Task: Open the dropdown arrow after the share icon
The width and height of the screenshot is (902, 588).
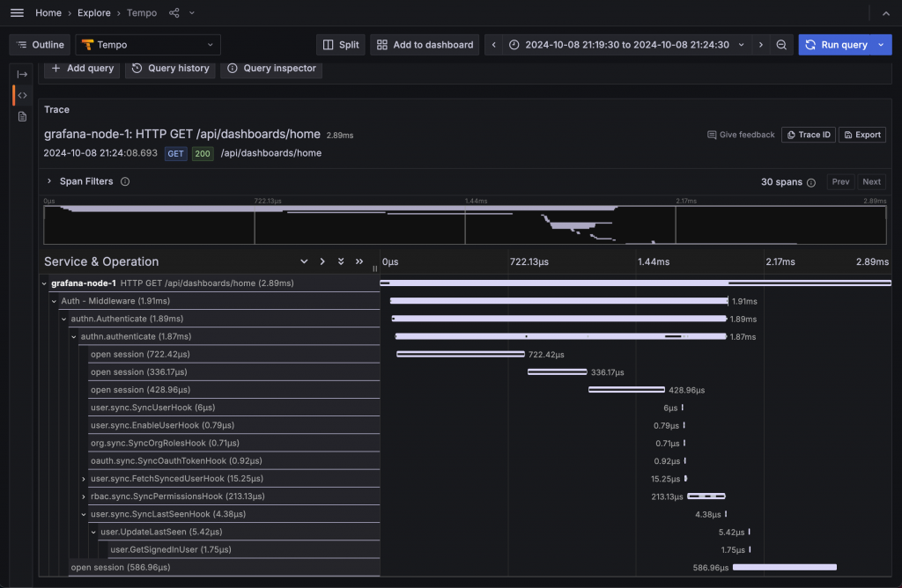Action: pos(192,12)
